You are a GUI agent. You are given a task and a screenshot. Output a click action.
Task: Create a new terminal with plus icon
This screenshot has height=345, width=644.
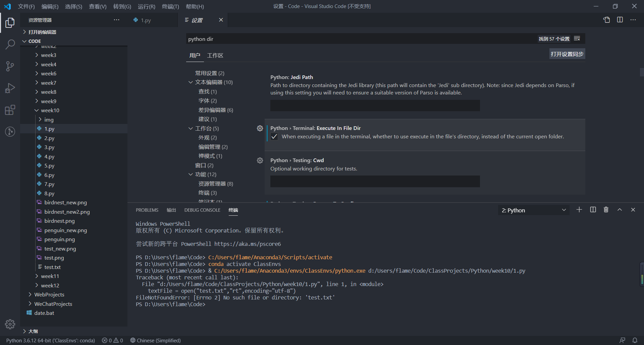[x=579, y=210]
